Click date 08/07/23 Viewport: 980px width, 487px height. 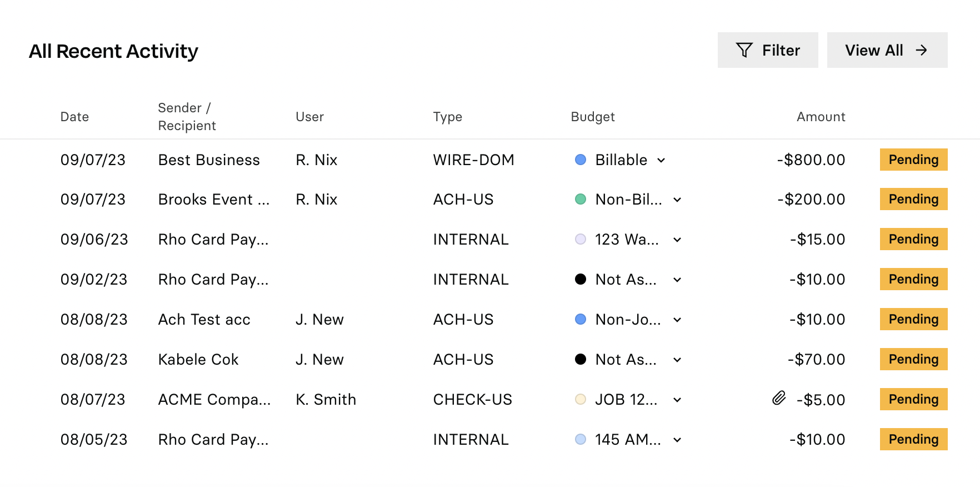pos(93,400)
